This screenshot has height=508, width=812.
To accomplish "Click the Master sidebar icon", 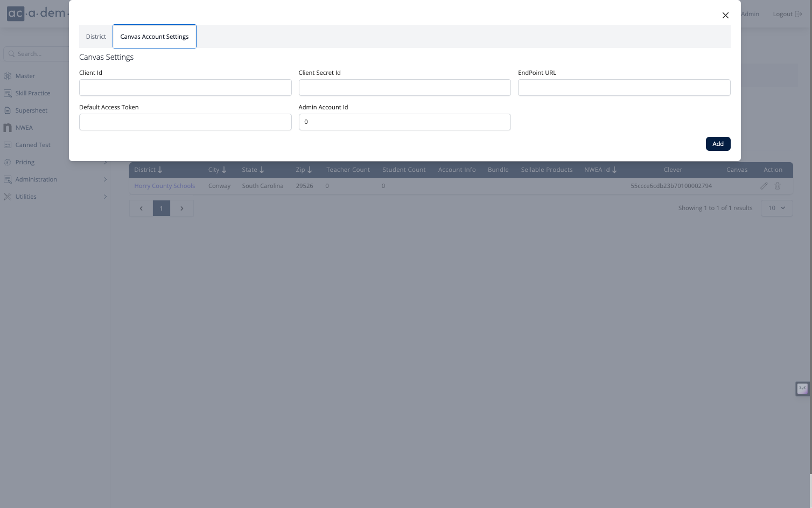I will tap(8, 76).
